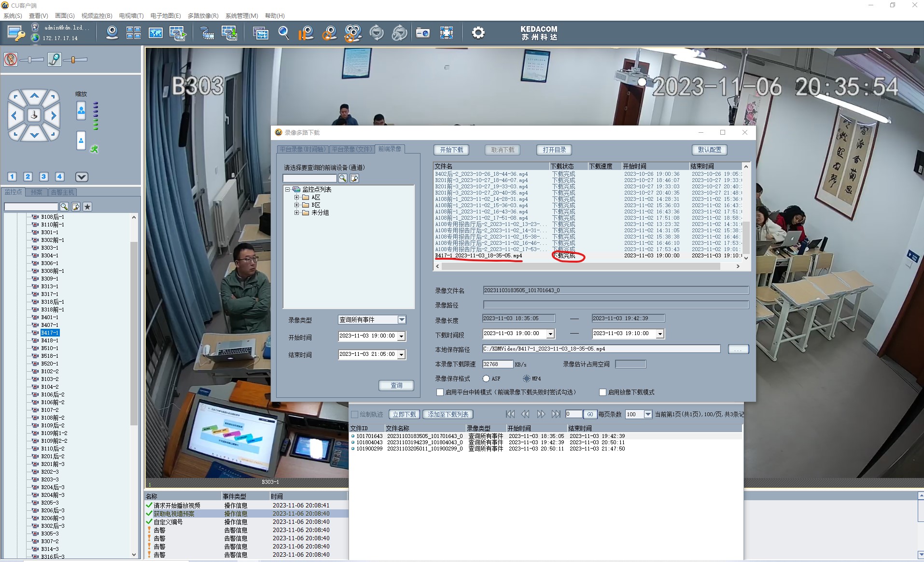Screen dimensions: 924x562
Task: Collapse the 监控点列表 root node
Action: coord(288,190)
